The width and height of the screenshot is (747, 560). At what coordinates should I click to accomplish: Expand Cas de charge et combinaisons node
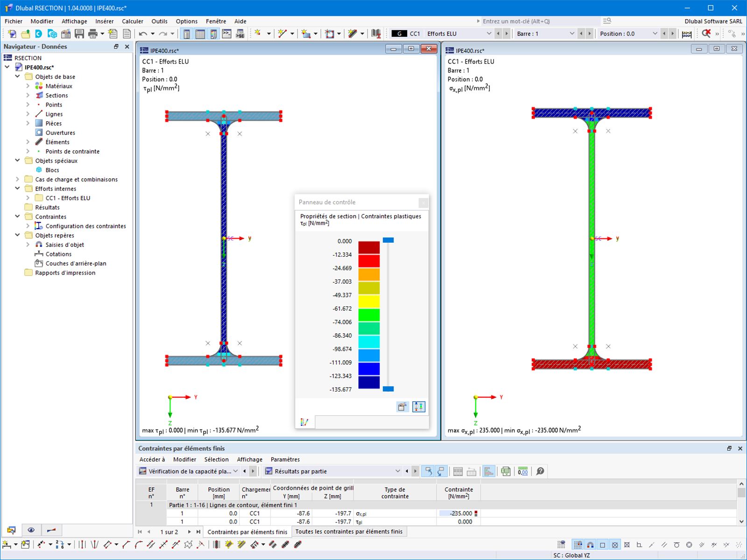[17, 179]
